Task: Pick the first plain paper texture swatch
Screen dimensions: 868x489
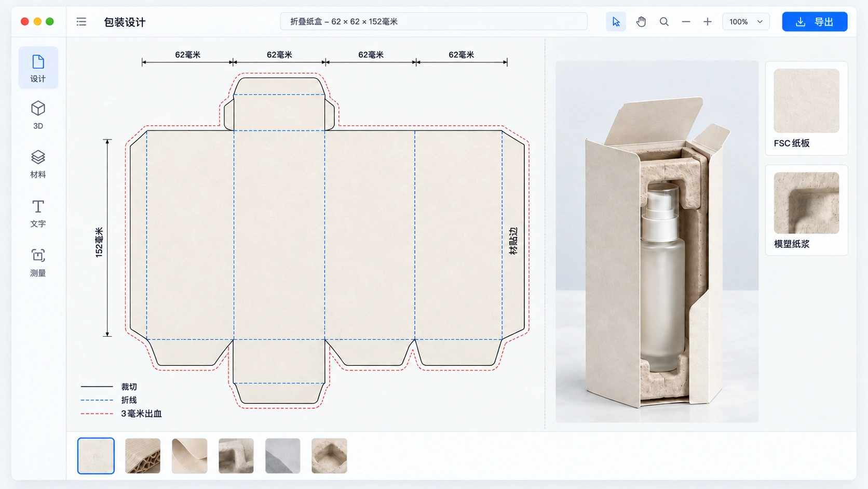Action: pyautogui.click(x=96, y=456)
